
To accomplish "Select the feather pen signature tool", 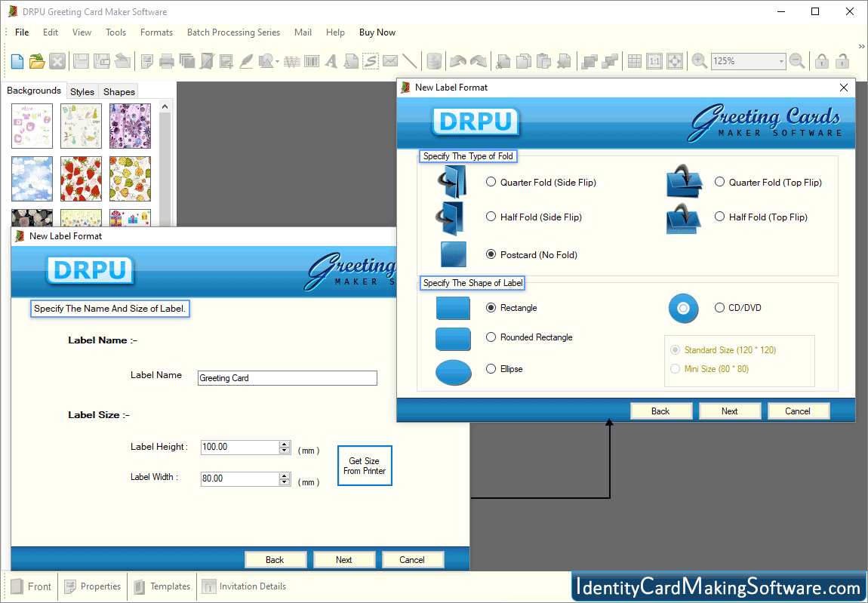I will [246, 61].
